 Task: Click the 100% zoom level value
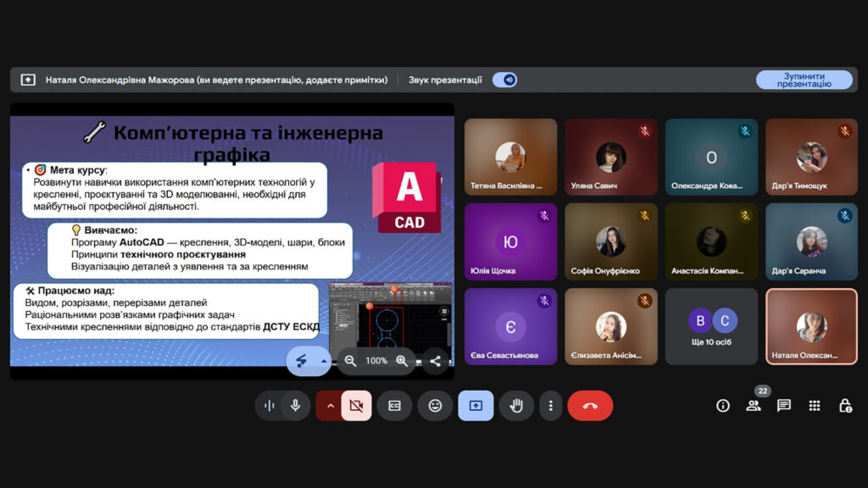pyautogui.click(x=376, y=361)
